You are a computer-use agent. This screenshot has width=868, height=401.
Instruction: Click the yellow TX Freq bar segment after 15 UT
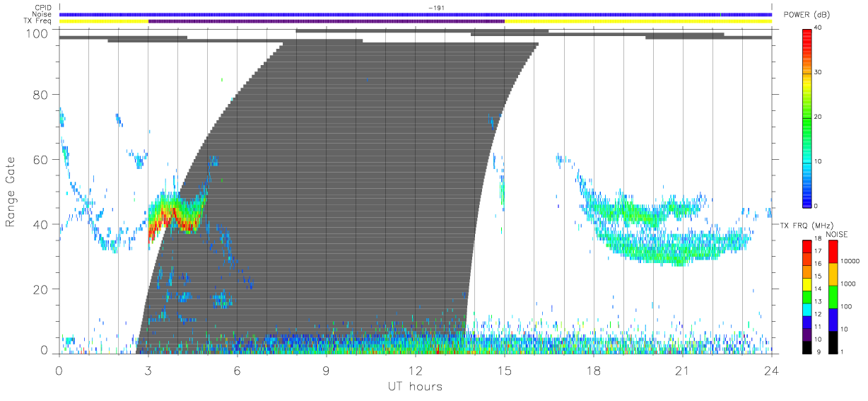point(638,21)
